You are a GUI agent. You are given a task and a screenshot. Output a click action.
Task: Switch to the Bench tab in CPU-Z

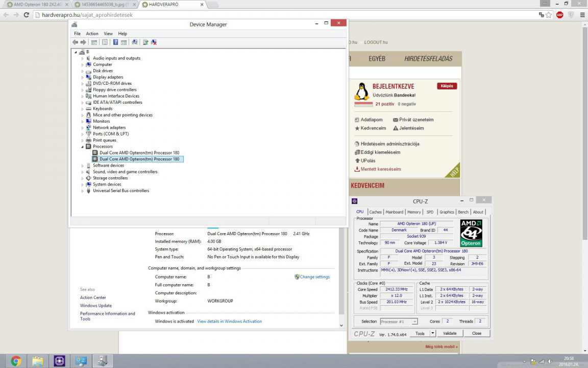(x=463, y=212)
